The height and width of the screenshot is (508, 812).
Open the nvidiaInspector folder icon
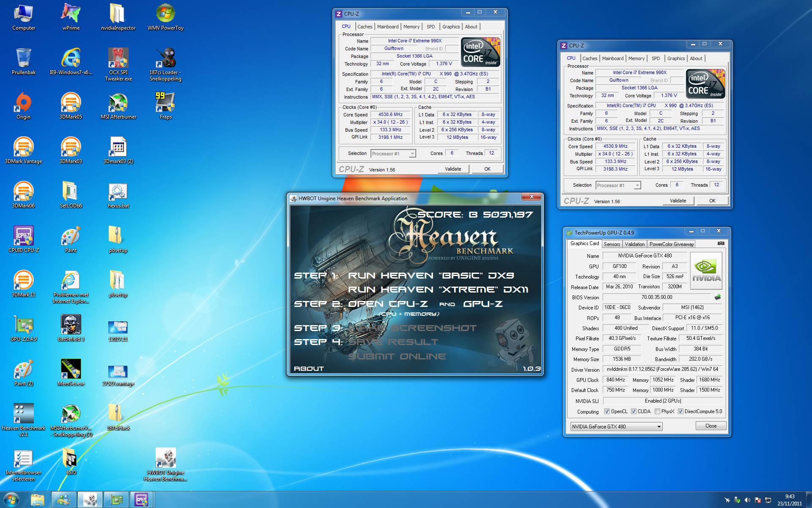[x=118, y=17]
